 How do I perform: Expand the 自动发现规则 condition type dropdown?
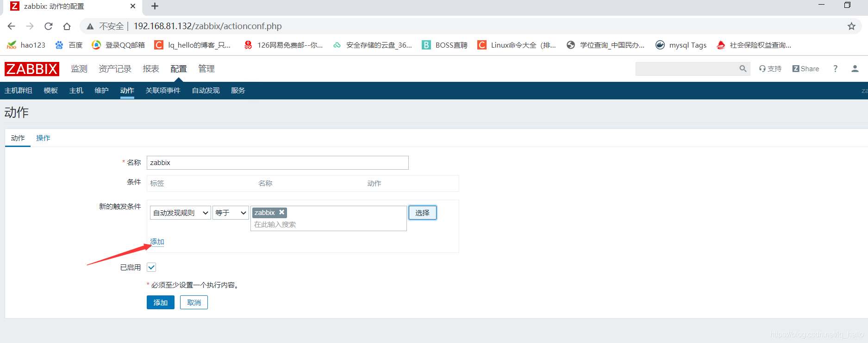click(x=181, y=213)
